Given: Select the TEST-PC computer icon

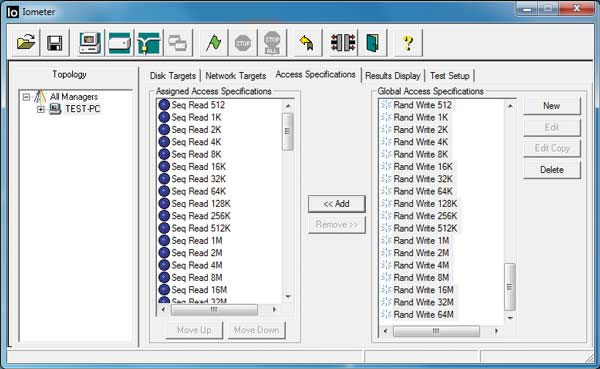Looking at the screenshot, I should point(55,109).
